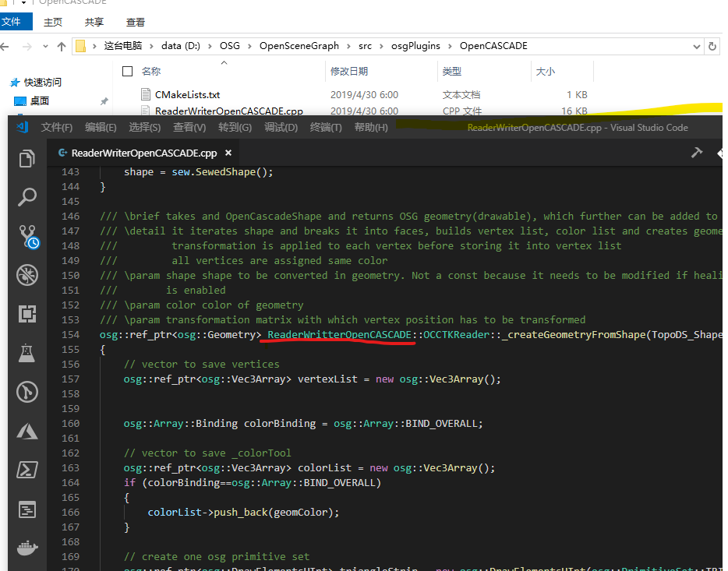Open the 终端(T) menu

[326, 127]
